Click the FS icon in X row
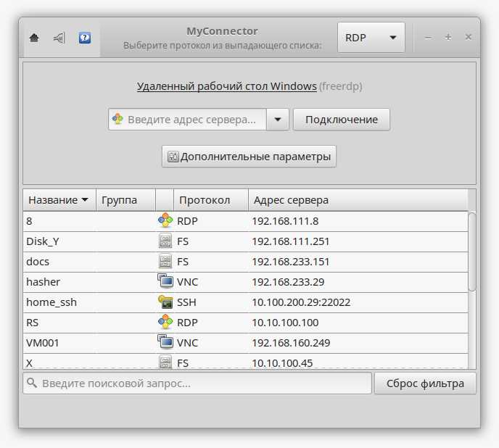The image size is (499, 448). pyautogui.click(x=165, y=362)
